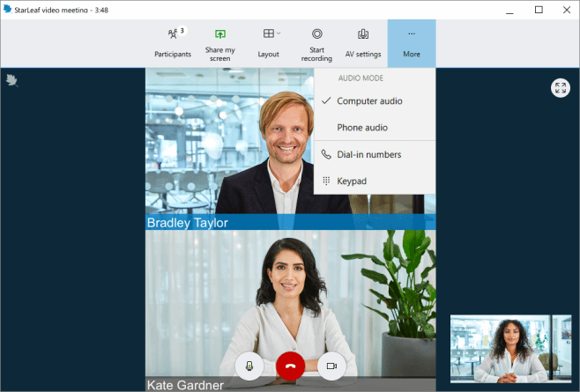Image resolution: width=580 pixels, height=392 pixels.
Task: Click the StarLeaf logo in top-left corner
Action: pos(12,80)
